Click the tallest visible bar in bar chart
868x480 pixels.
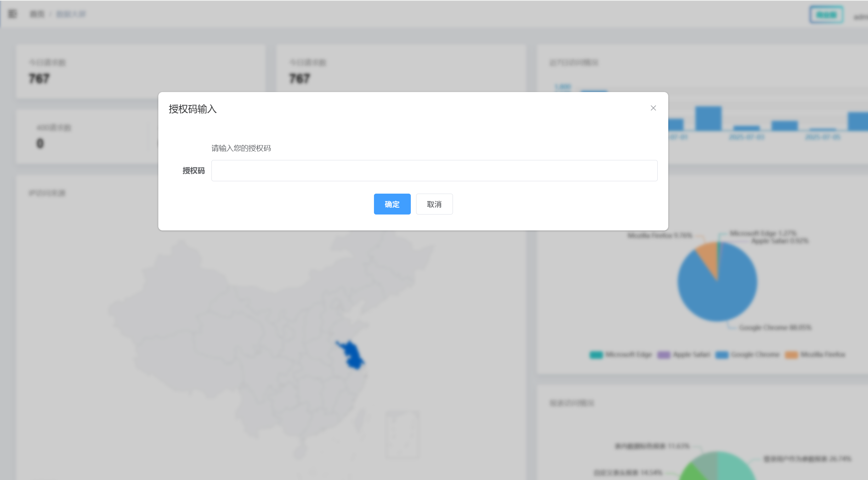pos(708,119)
